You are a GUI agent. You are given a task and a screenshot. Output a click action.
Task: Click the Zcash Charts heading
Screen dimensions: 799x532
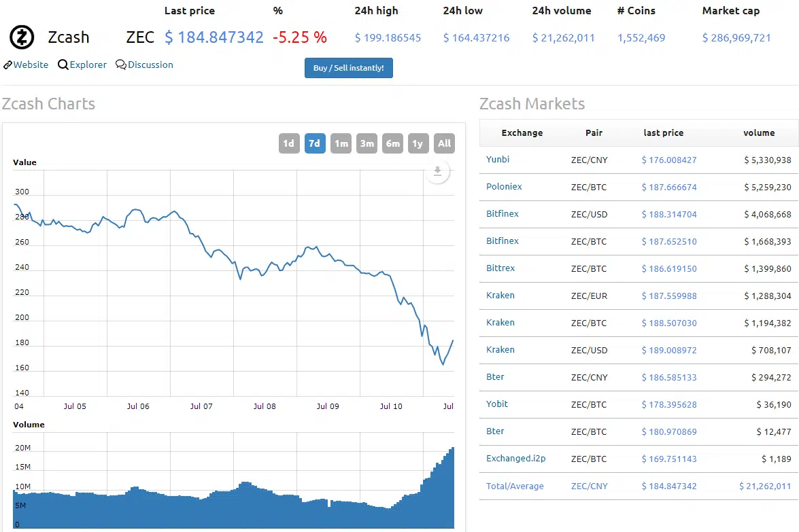[48, 104]
